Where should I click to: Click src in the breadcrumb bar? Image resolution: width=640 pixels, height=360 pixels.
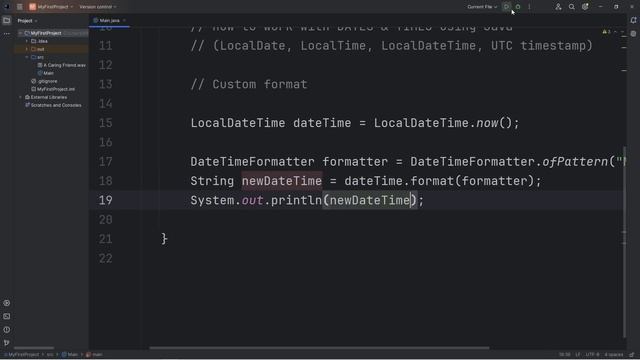pos(50,355)
